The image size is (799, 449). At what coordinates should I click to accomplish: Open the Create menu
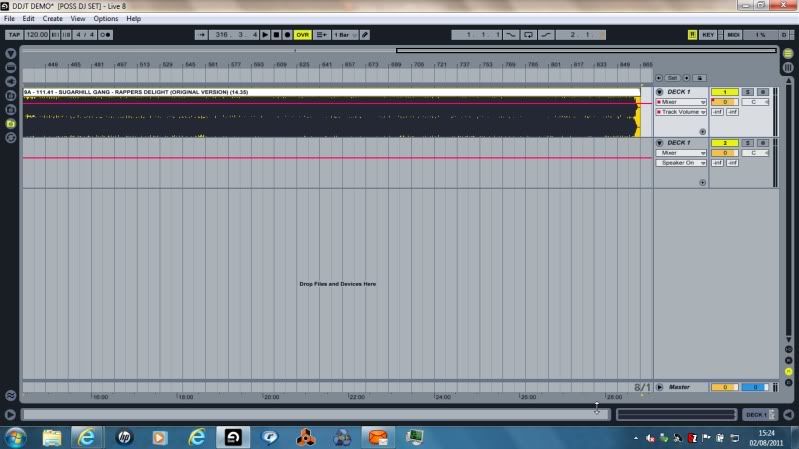pos(52,18)
